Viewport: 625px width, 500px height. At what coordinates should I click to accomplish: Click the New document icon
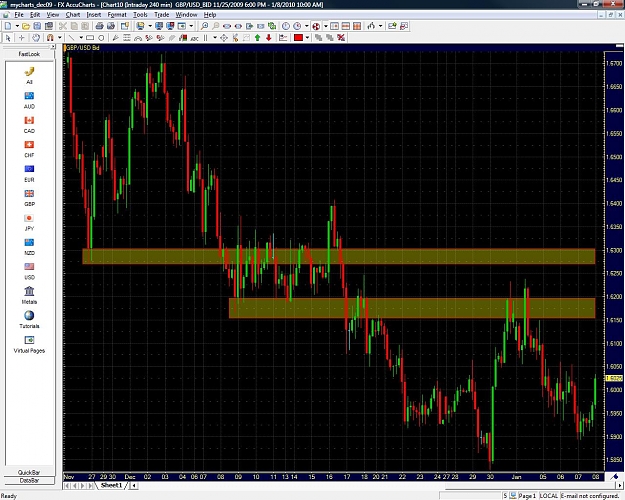(x=8, y=26)
